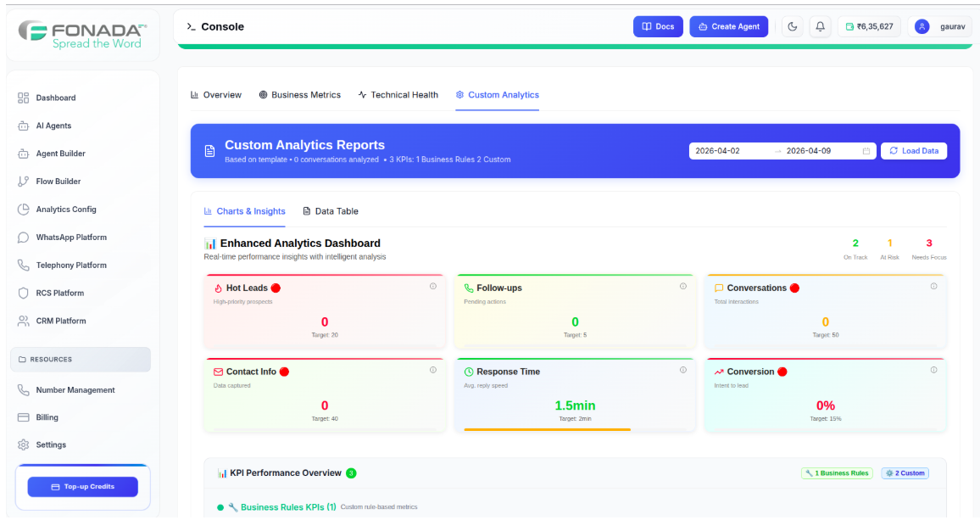
Task: Select the Charts & Insights tab
Action: point(244,211)
